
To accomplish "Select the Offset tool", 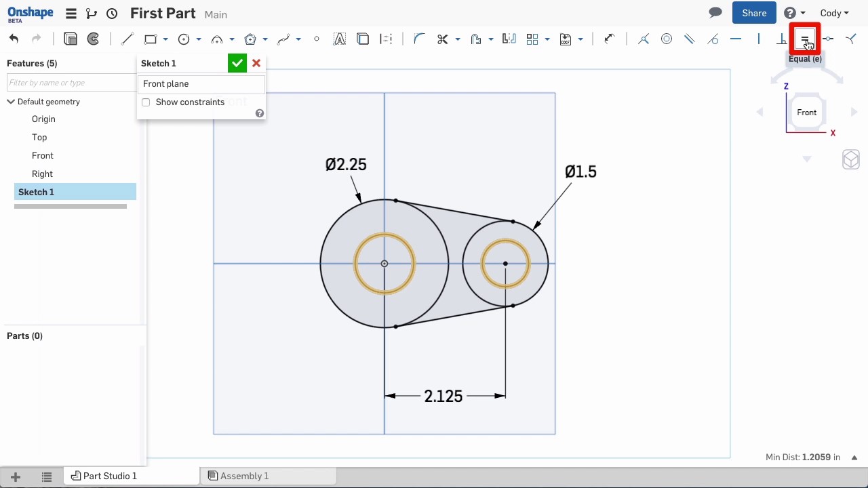I will coord(476,39).
